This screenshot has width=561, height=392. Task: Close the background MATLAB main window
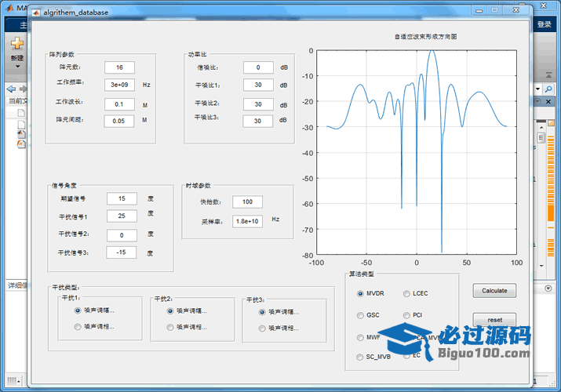[544, 5]
